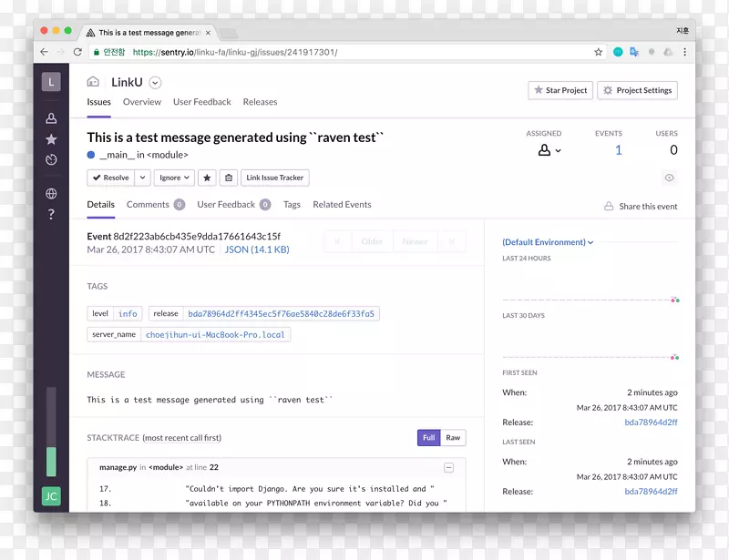Switch stacktrace view to Raw
The width and height of the screenshot is (729, 560).
[453, 438]
